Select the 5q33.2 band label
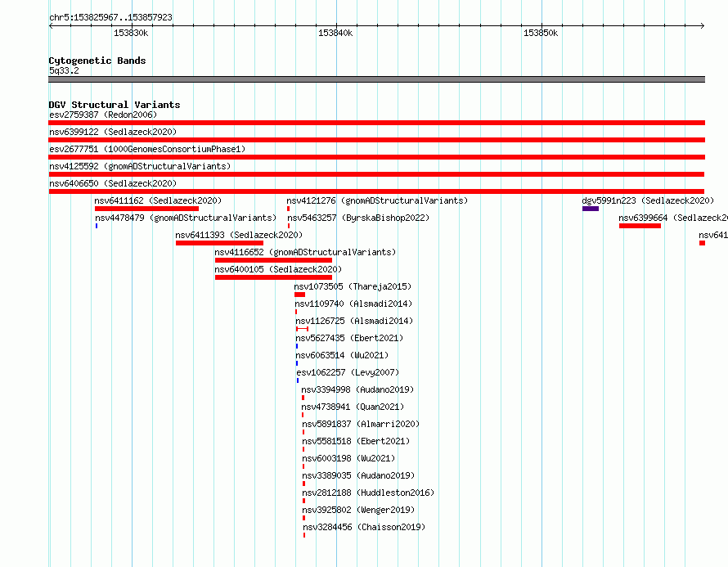 [64, 70]
